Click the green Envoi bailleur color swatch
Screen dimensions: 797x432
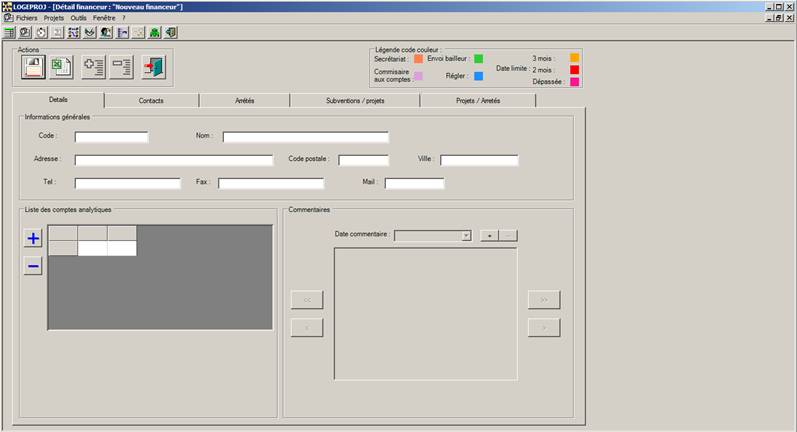point(478,59)
